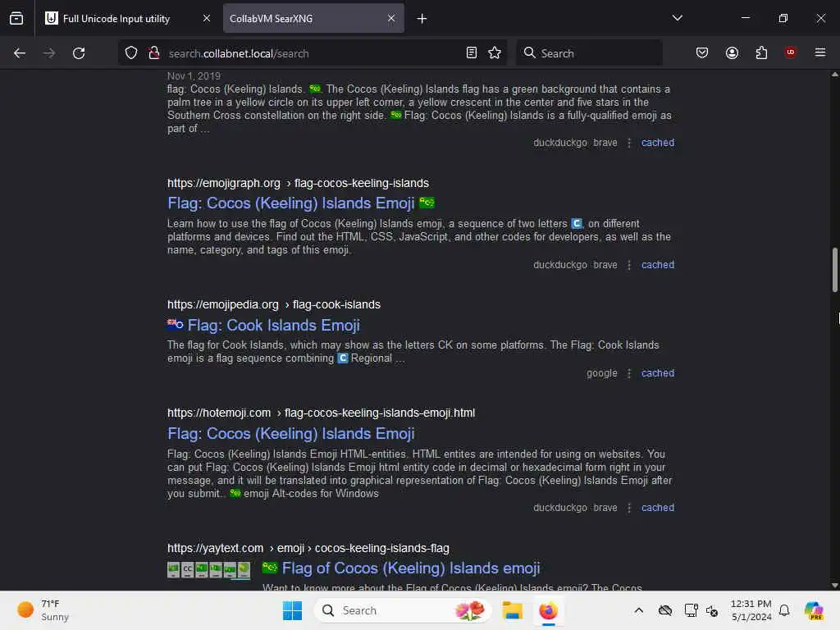Show hidden system tray icons
840x630 pixels.
pyautogui.click(x=638, y=610)
